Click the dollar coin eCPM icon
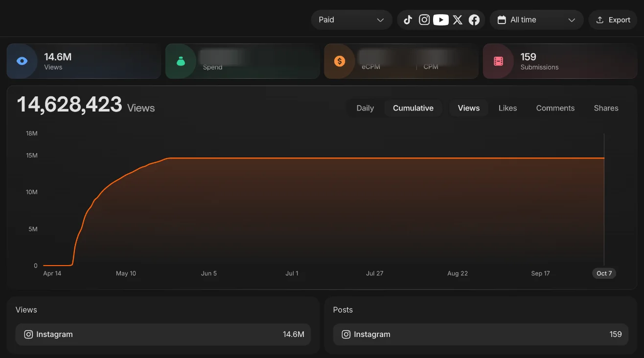Screen dimensions: 644x358 (339, 61)
